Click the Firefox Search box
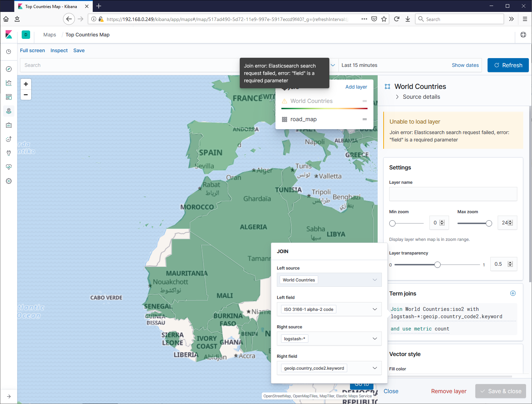Viewport: 532px width, 404px height. click(x=460, y=19)
